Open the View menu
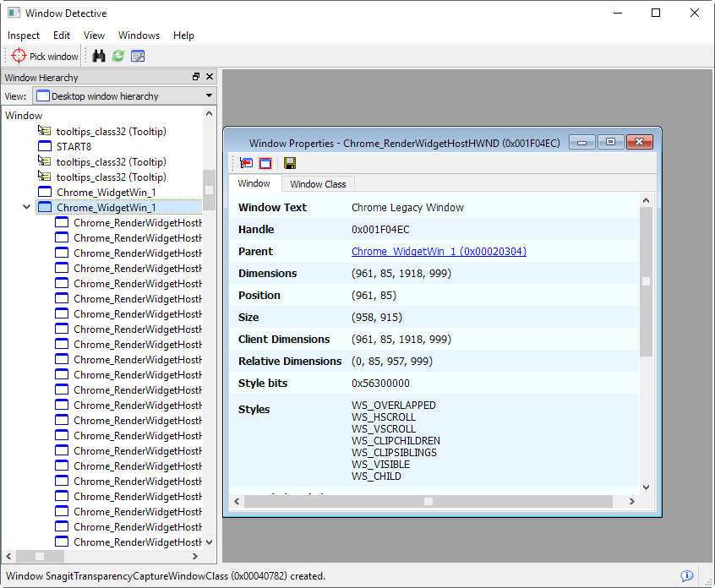This screenshot has height=588, width=715. click(x=94, y=35)
